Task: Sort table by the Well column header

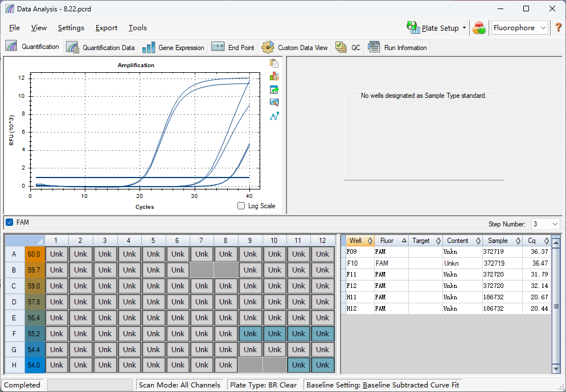Action: tap(360, 241)
